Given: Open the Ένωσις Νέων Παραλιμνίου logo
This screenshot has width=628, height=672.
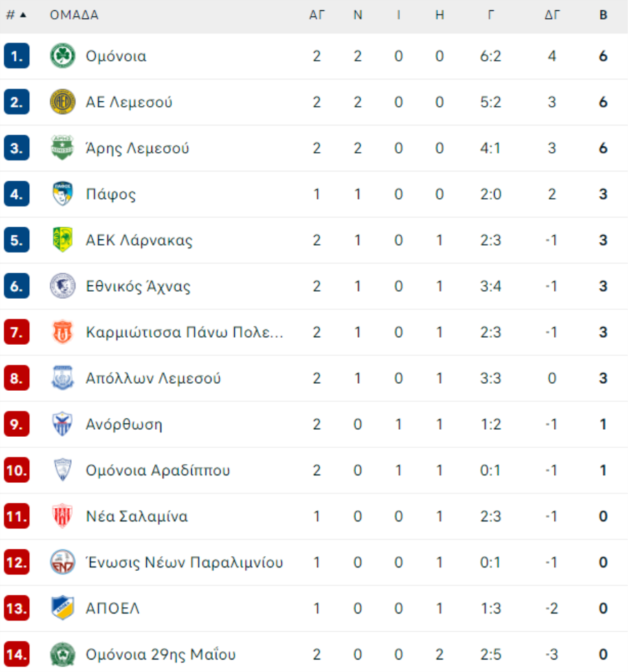Looking at the screenshot, I should 63,562.
